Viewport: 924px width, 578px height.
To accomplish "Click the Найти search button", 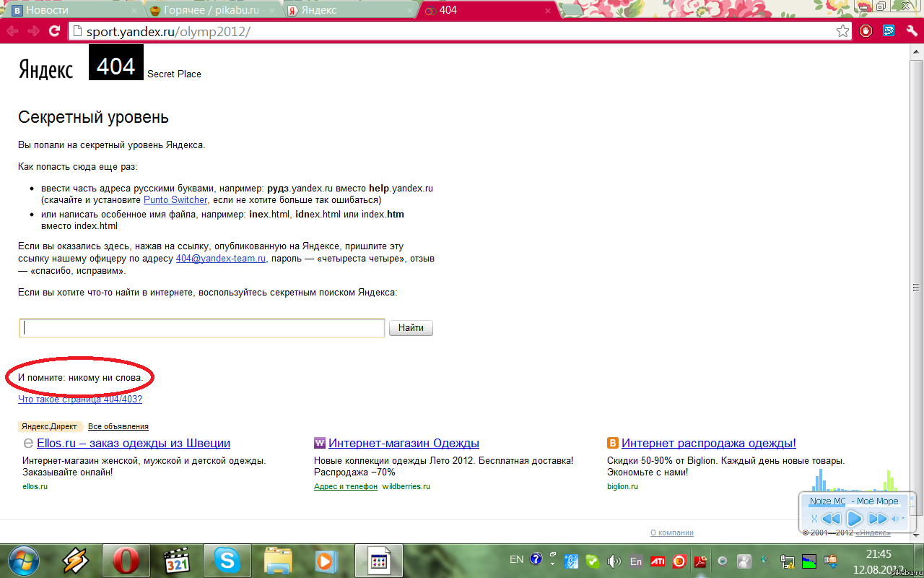I will [411, 328].
